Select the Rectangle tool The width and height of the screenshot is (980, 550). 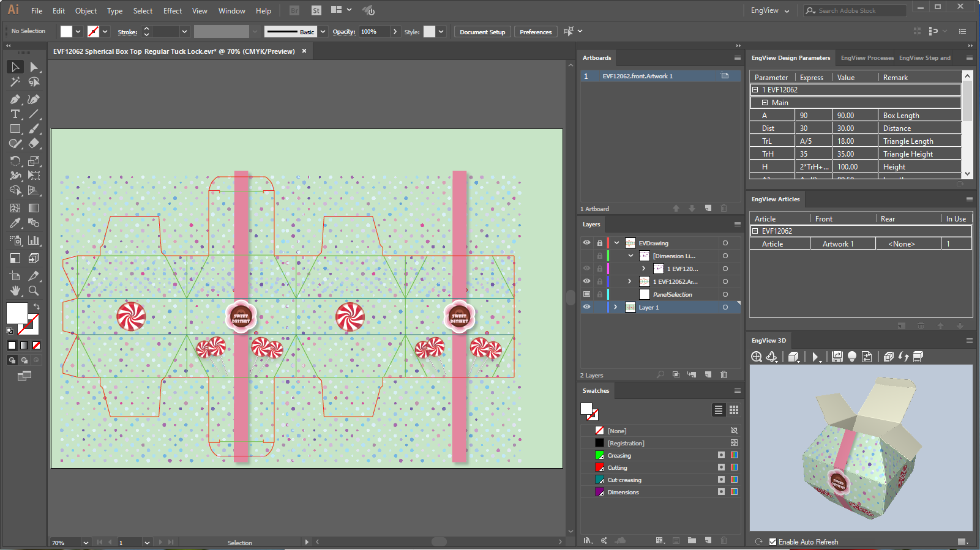pos(15,129)
